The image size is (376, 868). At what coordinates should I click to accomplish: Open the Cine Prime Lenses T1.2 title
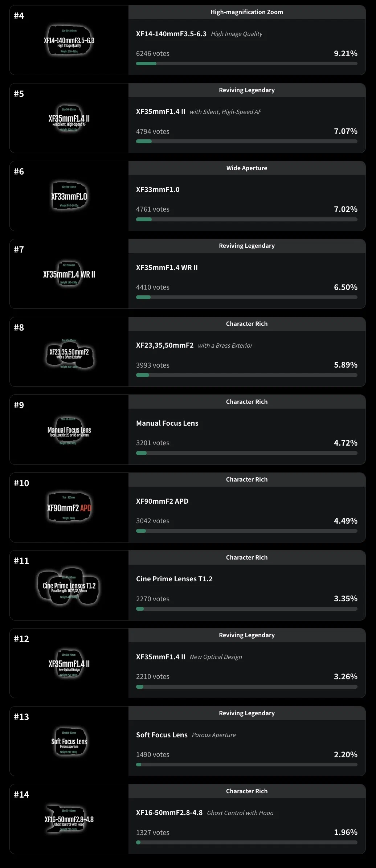point(174,579)
